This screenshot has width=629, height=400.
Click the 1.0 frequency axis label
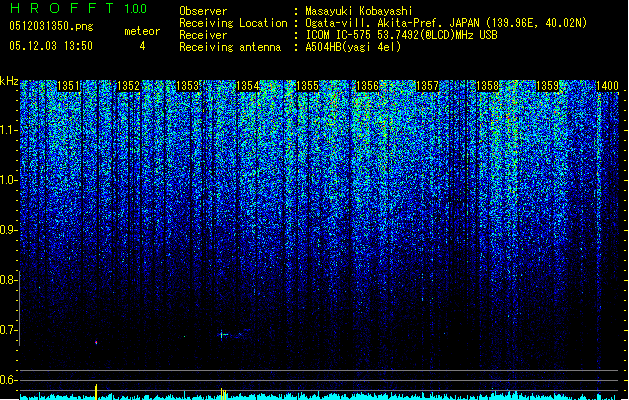9,180
